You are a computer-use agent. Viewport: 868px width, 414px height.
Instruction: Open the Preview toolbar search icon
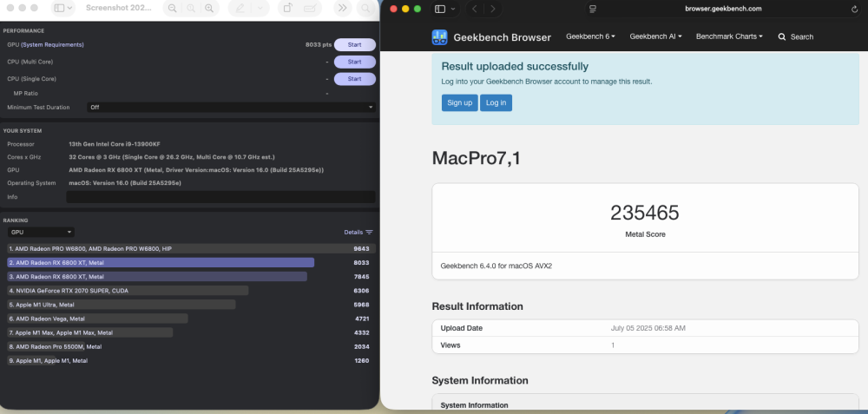tap(365, 9)
